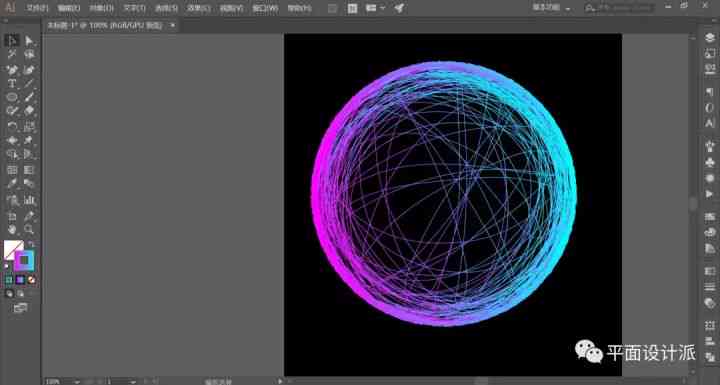Image resolution: width=720 pixels, height=385 pixels.
Task: Select the Curvature tool
Action: point(29,70)
